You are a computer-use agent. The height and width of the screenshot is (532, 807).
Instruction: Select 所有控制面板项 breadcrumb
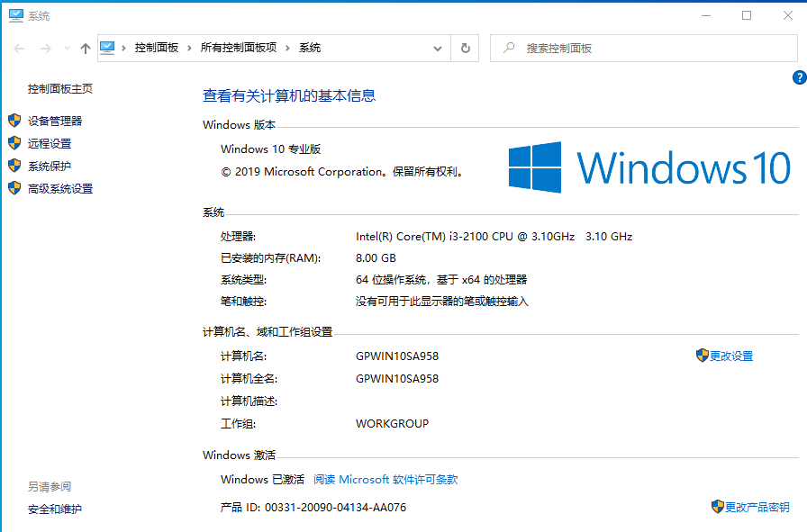pos(239,48)
